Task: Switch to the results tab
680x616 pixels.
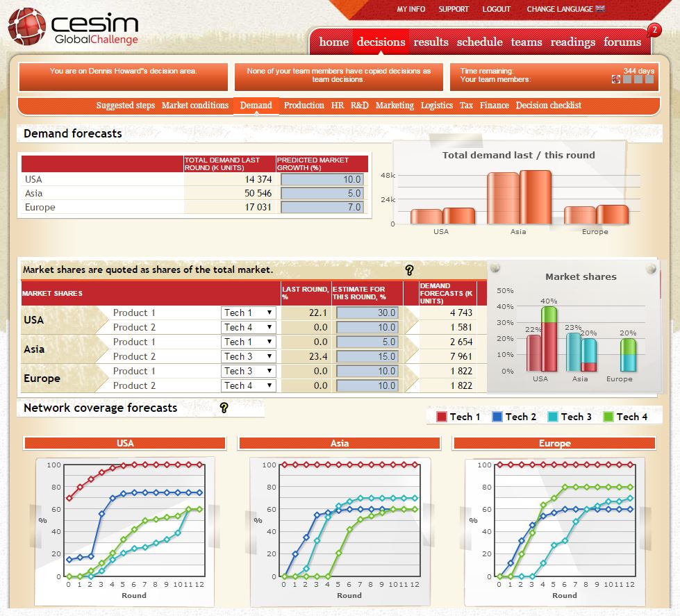Action: (x=431, y=42)
